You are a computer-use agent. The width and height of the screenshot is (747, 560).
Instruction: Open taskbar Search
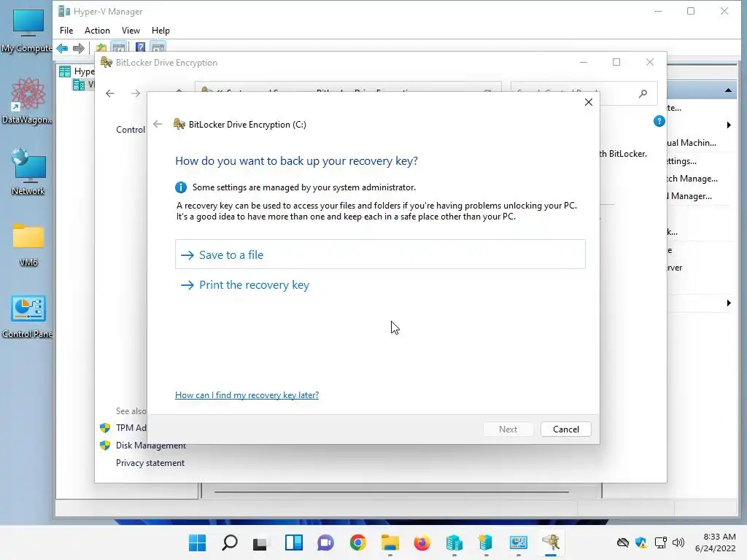pyautogui.click(x=230, y=542)
